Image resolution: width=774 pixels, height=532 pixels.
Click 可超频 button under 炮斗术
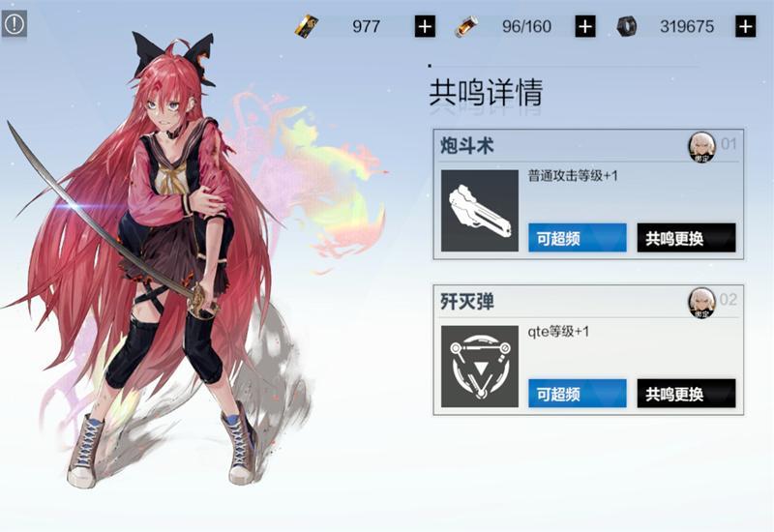pos(578,238)
